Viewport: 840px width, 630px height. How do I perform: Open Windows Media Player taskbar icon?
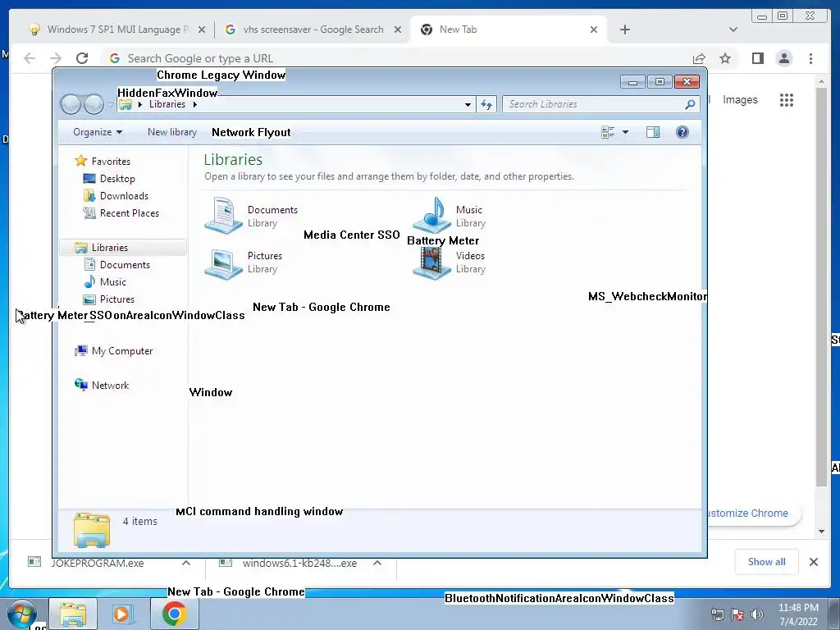tap(121, 614)
